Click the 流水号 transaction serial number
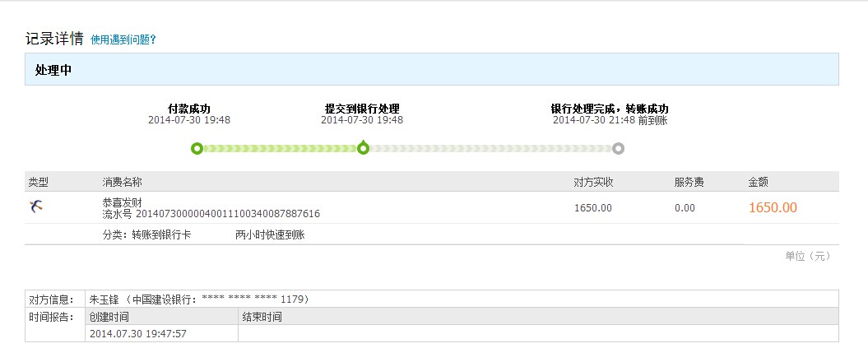The height and width of the screenshot is (362, 868). 211,214
